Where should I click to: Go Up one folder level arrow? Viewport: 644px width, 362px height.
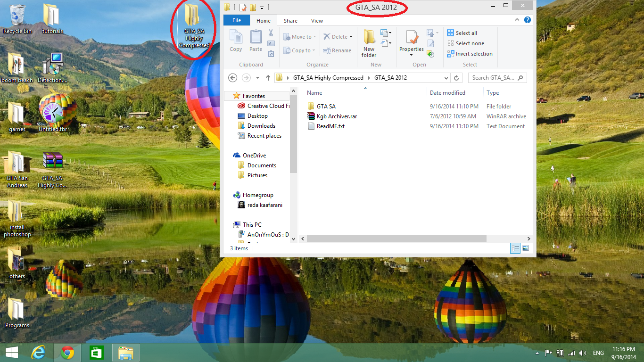coord(268,78)
